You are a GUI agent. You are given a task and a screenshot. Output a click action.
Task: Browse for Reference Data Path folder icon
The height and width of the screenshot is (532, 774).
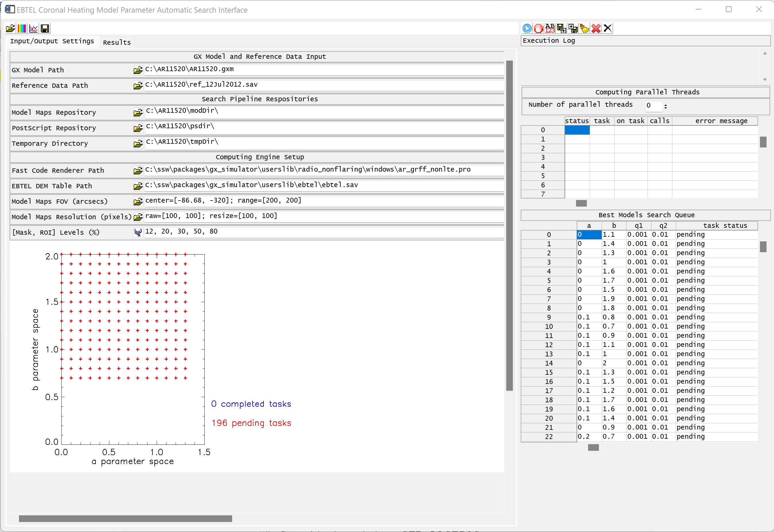(138, 86)
